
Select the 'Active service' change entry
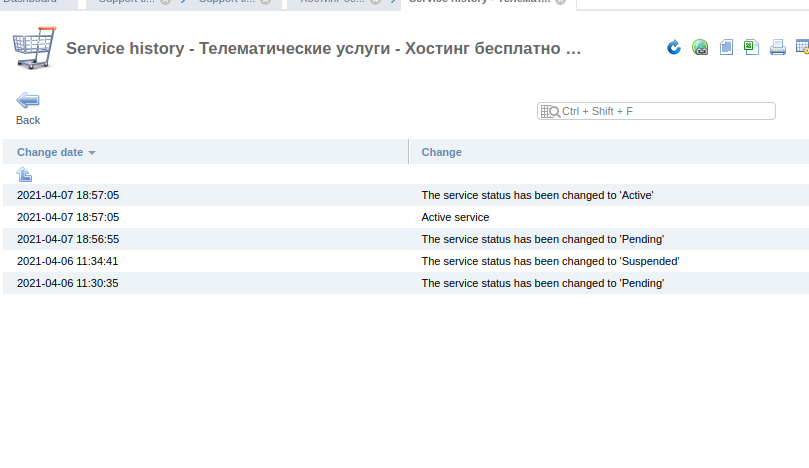click(x=455, y=217)
